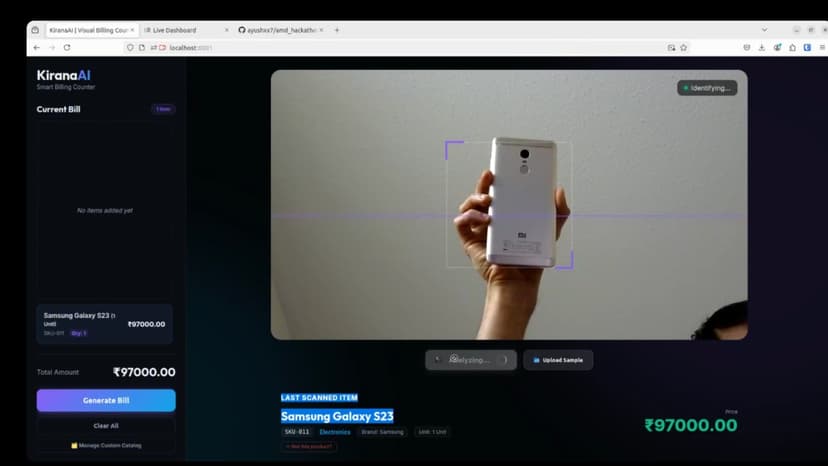828x466 pixels.
Task: Click the reader/translate icon near star
Action: 671,48
